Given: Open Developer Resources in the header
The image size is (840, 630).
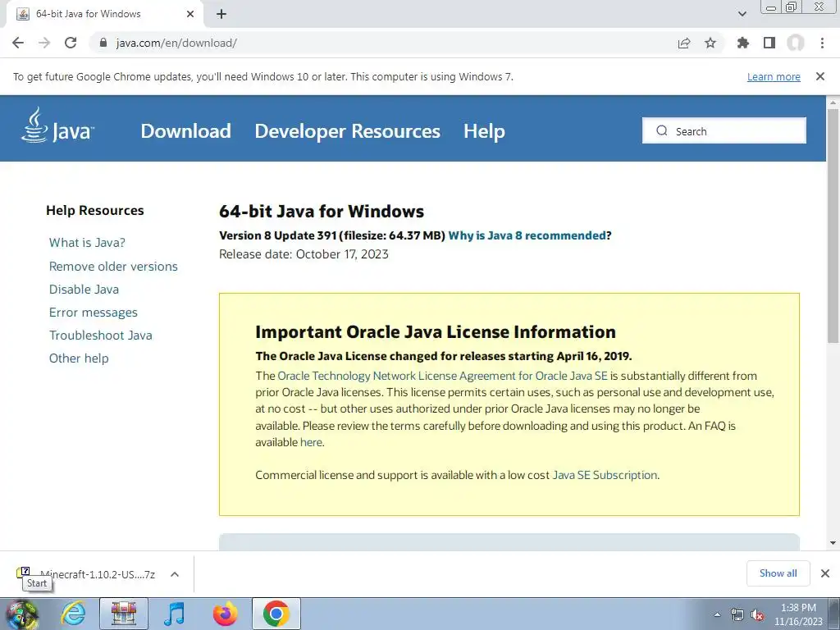Looking at the screenshot, I should click(347, 131).
